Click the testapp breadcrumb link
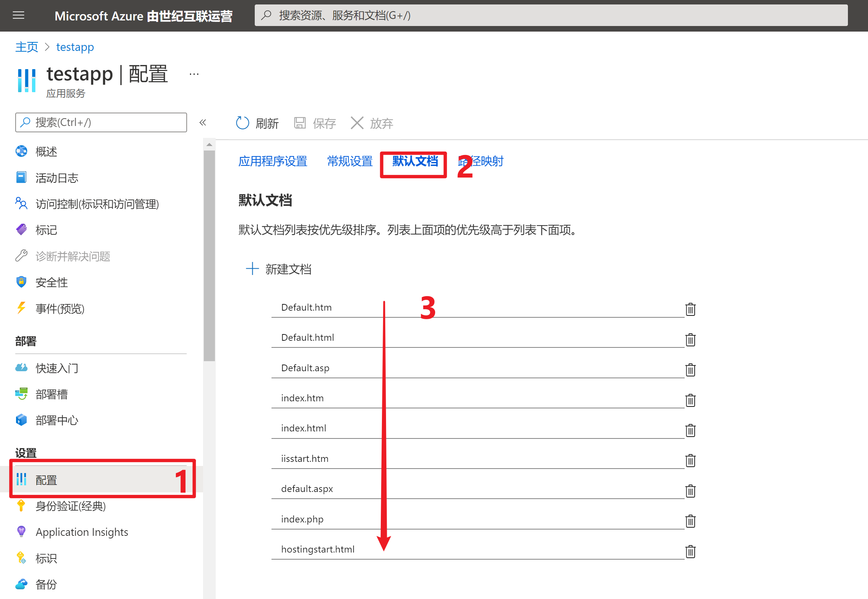Image resolution: width=868 pixels, height=599 pixels. pyautogui.click(x=75, y=47)
